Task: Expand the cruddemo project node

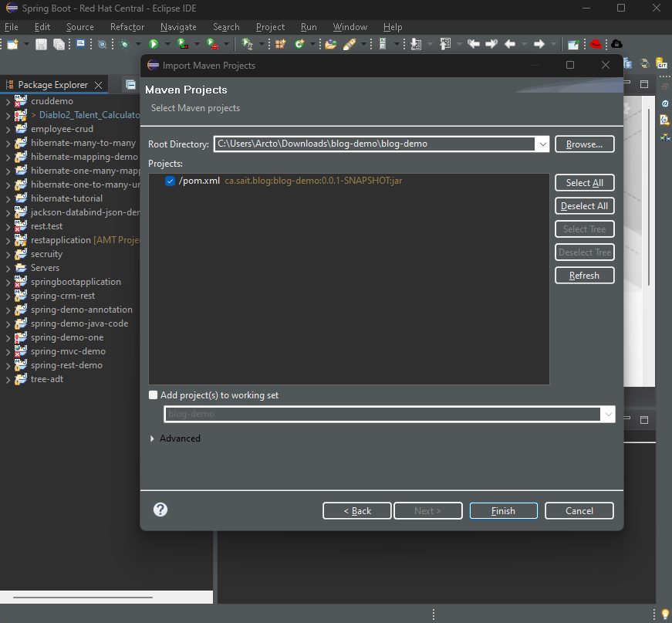Action: [x=8, y=102]
